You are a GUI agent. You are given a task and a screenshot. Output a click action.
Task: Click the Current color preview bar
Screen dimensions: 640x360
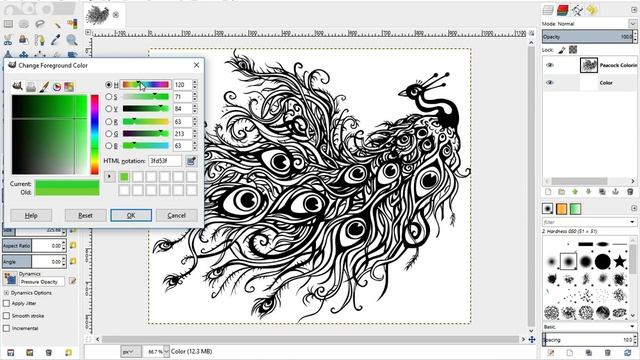click(x=67, y=184)
